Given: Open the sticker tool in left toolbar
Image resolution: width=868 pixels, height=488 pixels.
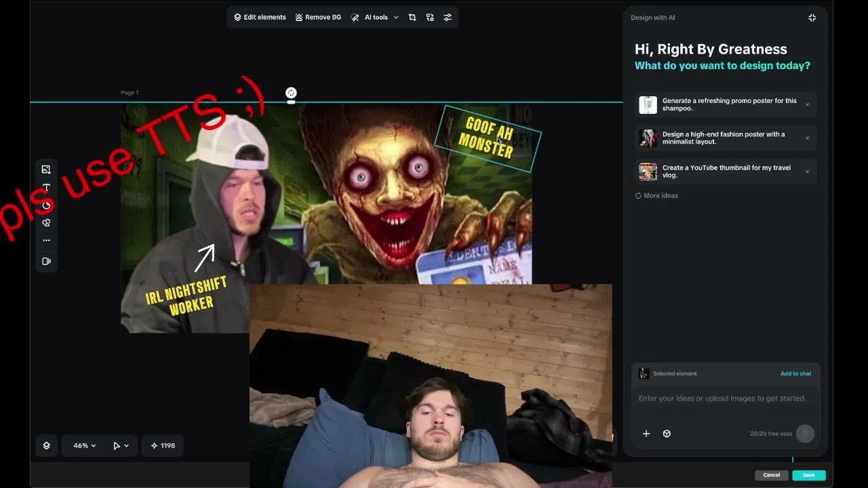Looking at the screenshot, I should 46,205.
